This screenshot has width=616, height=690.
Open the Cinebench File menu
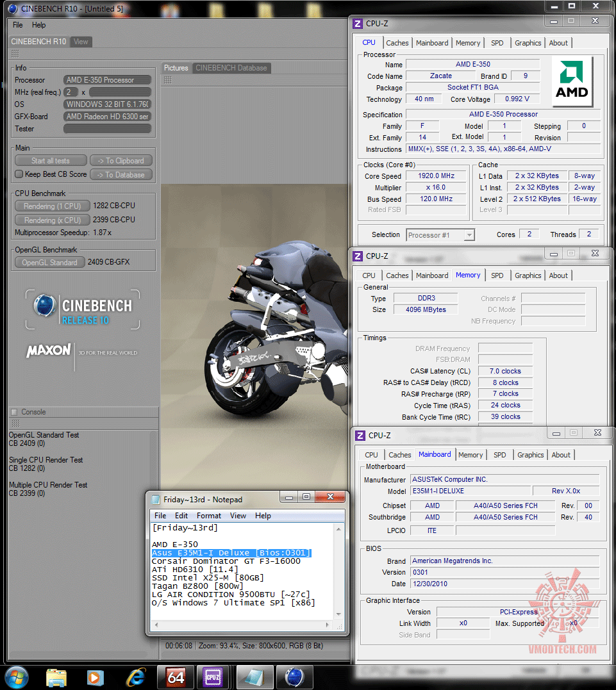pos(17,25)
